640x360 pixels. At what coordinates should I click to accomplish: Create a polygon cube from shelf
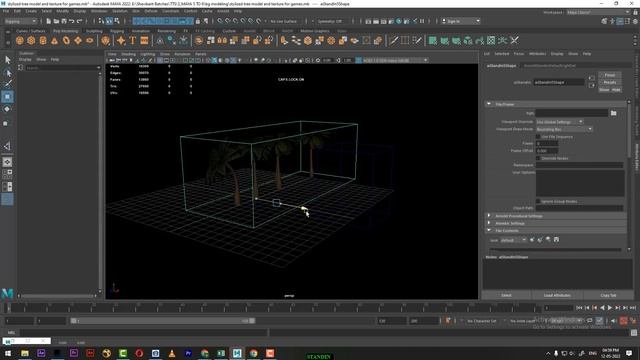point(31,40)
